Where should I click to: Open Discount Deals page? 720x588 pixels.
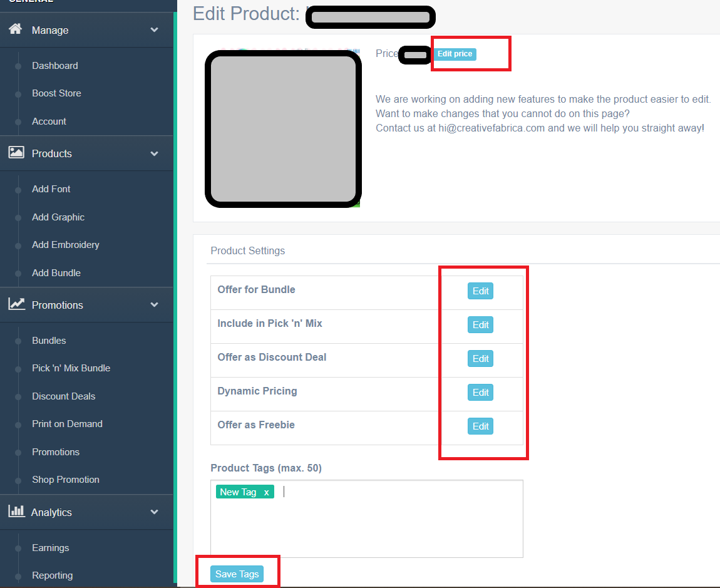[64, 396]
